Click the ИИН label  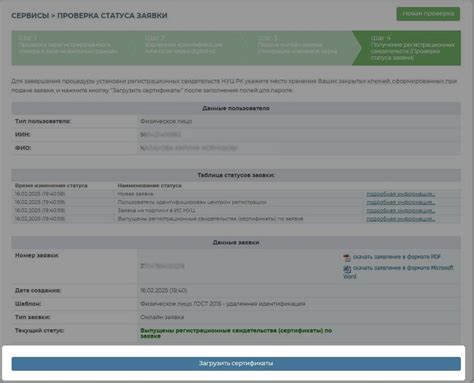coord(23,134)
